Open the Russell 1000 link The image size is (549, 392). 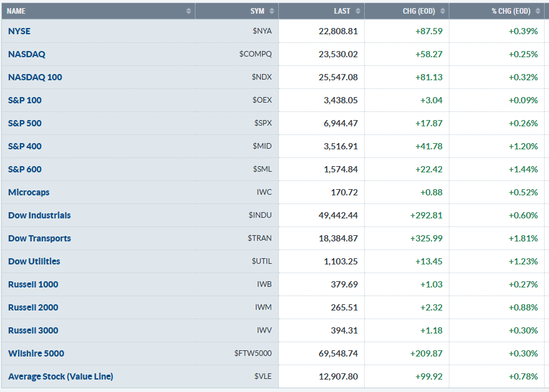coord(33,284)
